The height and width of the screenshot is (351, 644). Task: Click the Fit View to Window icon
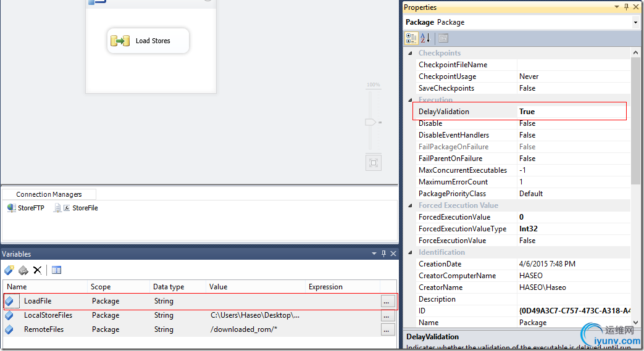[x=374, y=163]
